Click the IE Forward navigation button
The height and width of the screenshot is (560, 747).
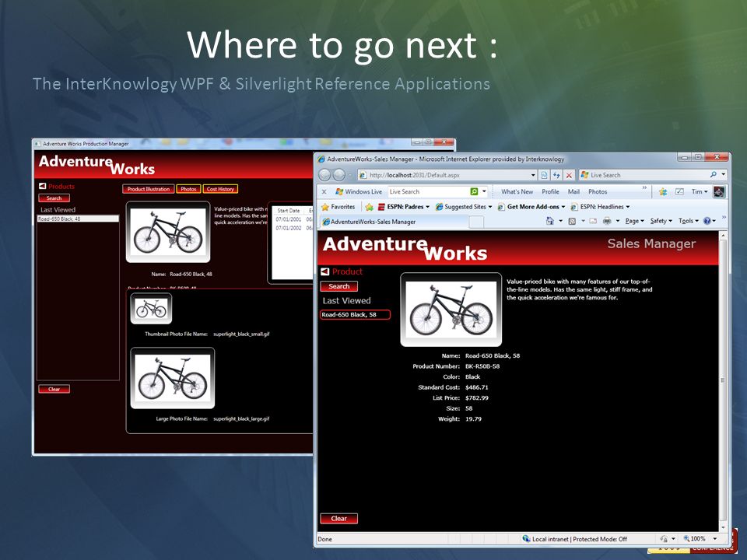coord(339,175)
